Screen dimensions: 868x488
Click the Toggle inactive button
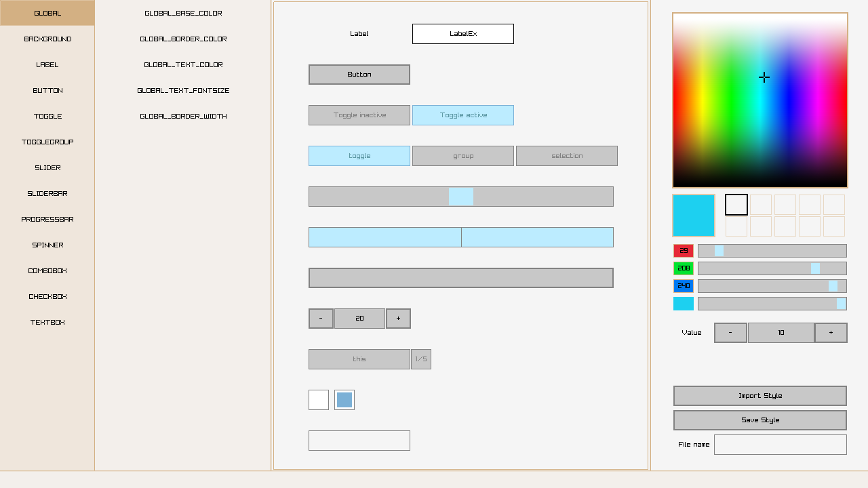pos(359,115)
